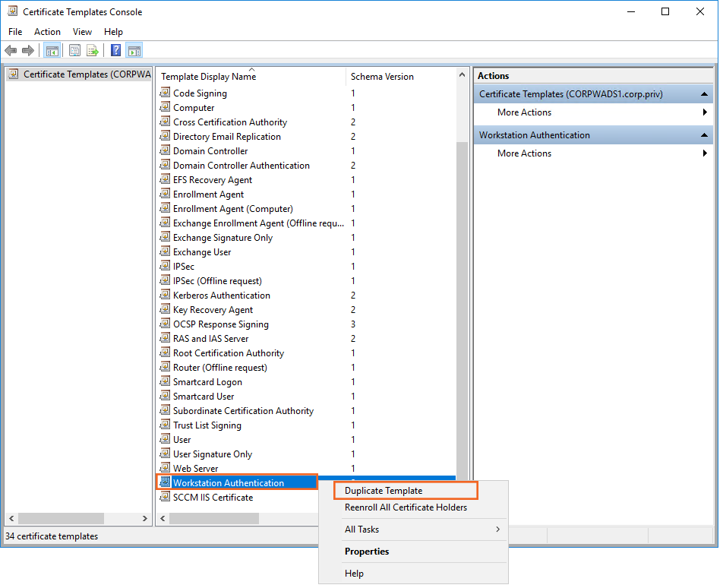Screen dimensions: 723x588
Task: Toggle Show/Hide Action Pane toolbar icon
Action: coord(134,51)
